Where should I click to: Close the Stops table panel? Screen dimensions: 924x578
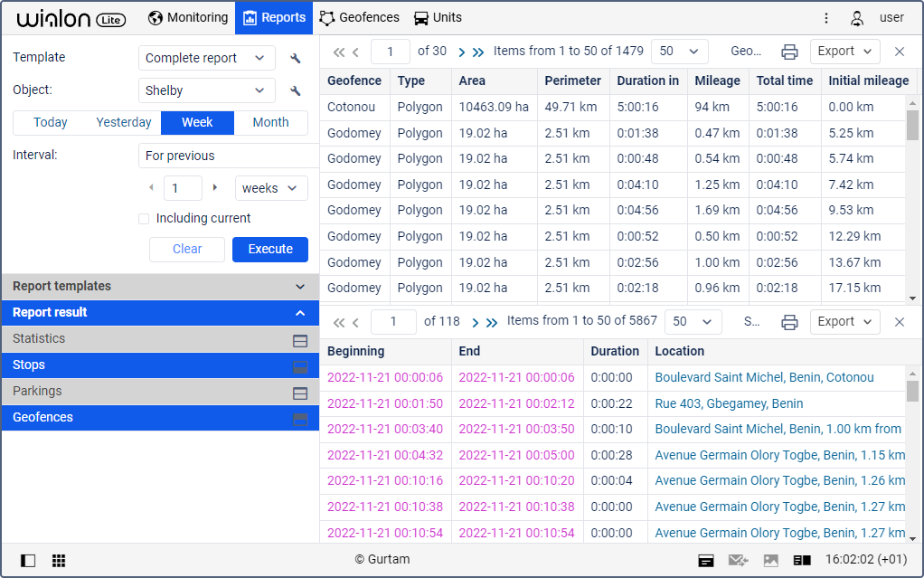[900, 322]
